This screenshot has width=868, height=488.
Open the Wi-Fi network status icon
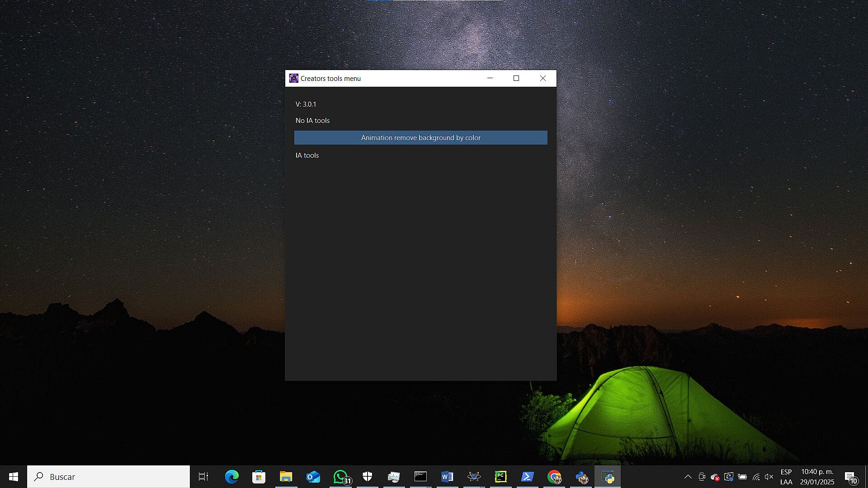coord(756,477)
